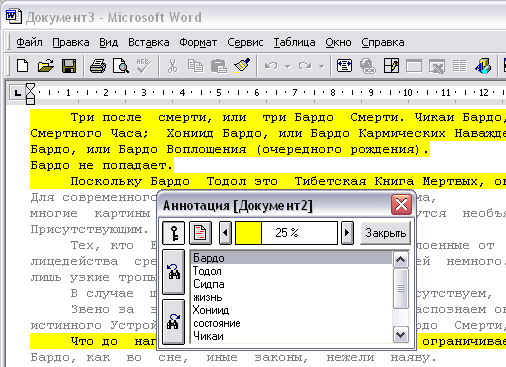Select the word жизнь in the list
Viewport: 506px width, 367px height.
coord(292,297)
